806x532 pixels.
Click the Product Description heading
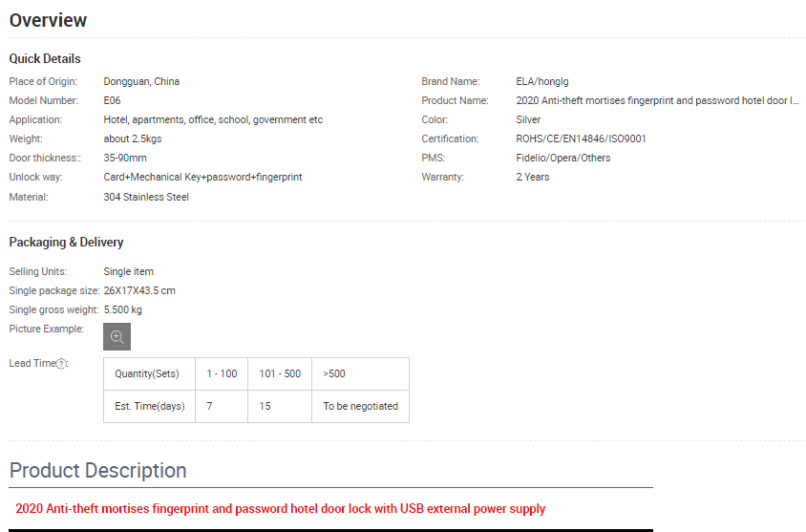coord(97,470)
